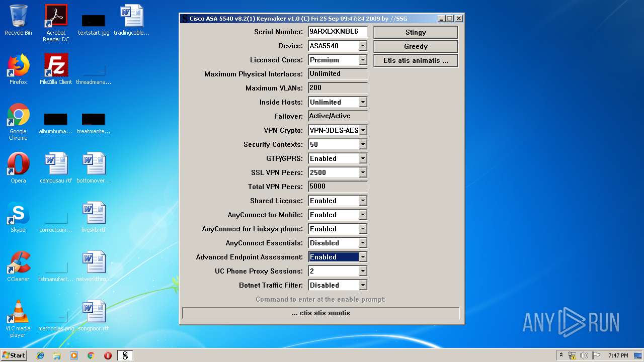
Task: Launch Acrobat Reader DC shortcut
Action: point(56,23)
